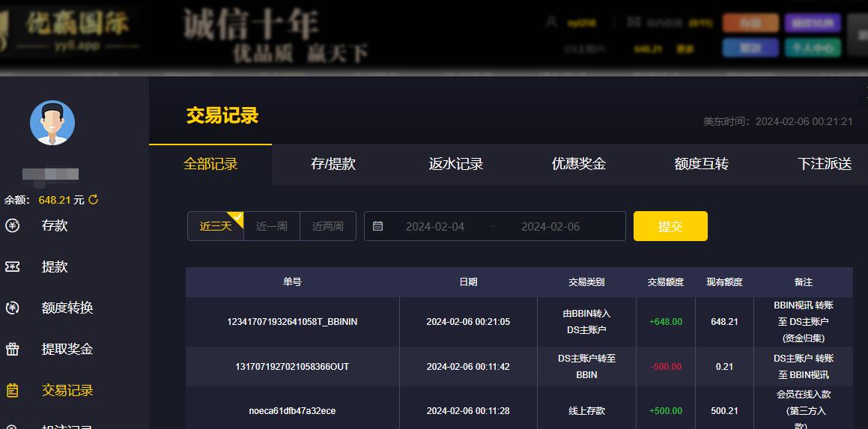Viewport: 868px width, 429px height.
Task: Submit the query with the yellow 提交 button
Action: (x=670, y=226)
